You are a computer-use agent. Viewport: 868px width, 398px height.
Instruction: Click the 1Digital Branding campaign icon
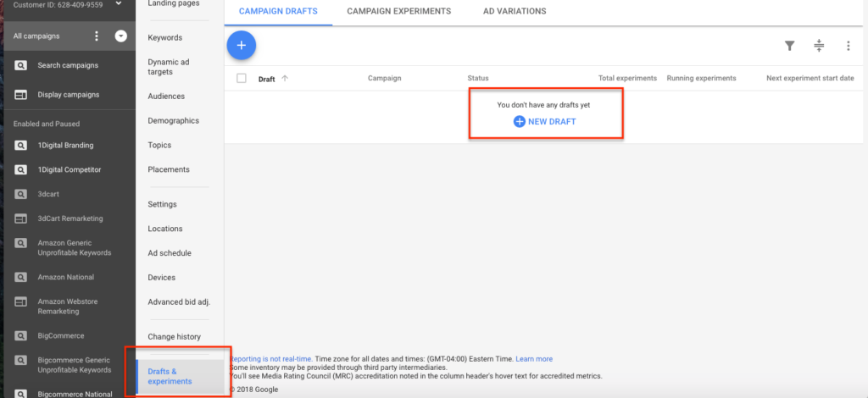[20, 146]
